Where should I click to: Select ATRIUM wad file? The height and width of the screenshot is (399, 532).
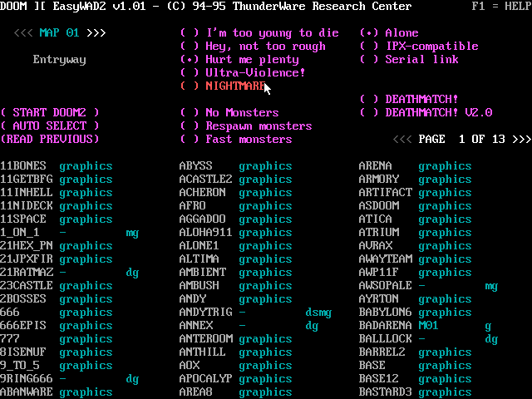379,232
